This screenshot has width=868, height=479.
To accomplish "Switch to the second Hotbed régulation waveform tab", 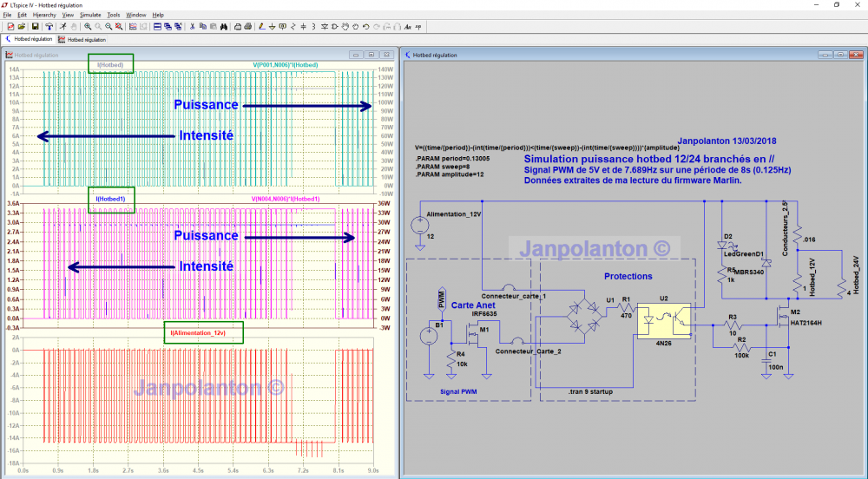I will click(82, 40).
